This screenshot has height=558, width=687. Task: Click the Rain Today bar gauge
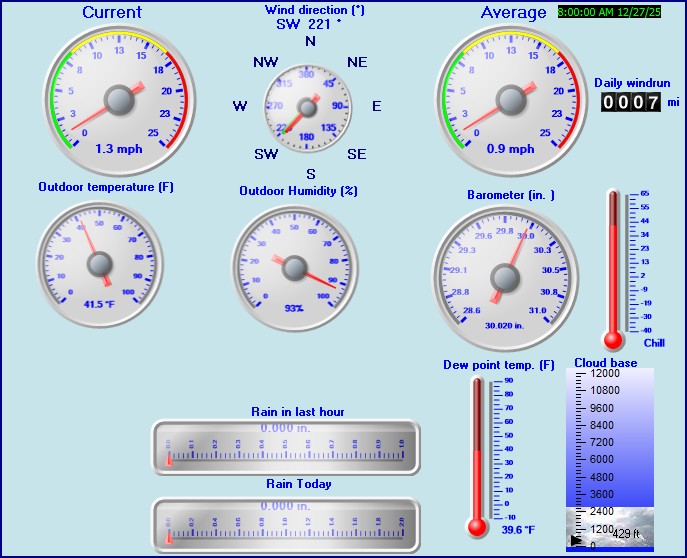tap(286, 525)
